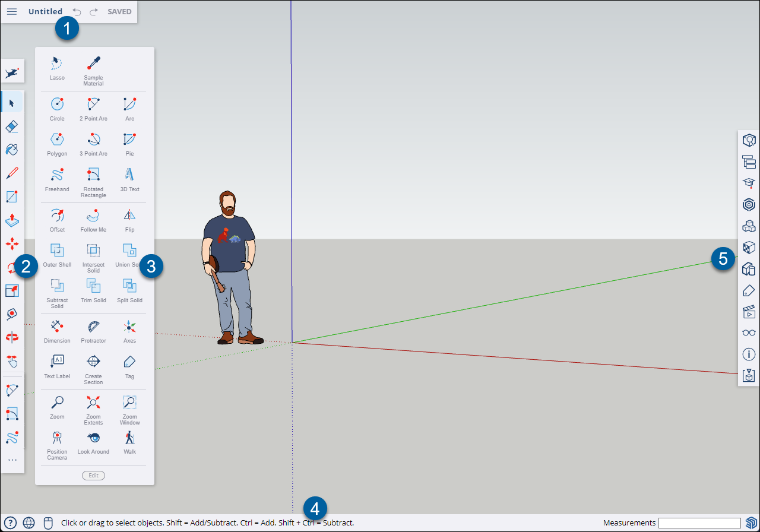Click the Untitled model name
The image size is (760, 532).
click(x=45, y=12)
